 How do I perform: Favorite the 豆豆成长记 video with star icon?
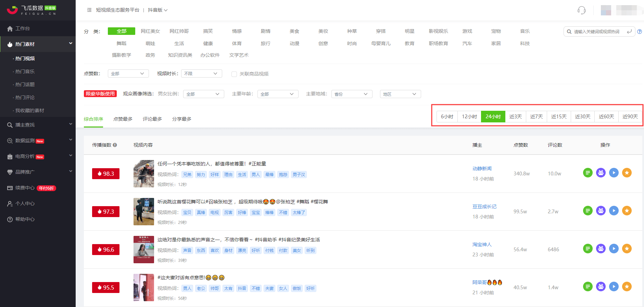[x=627, y=211]
